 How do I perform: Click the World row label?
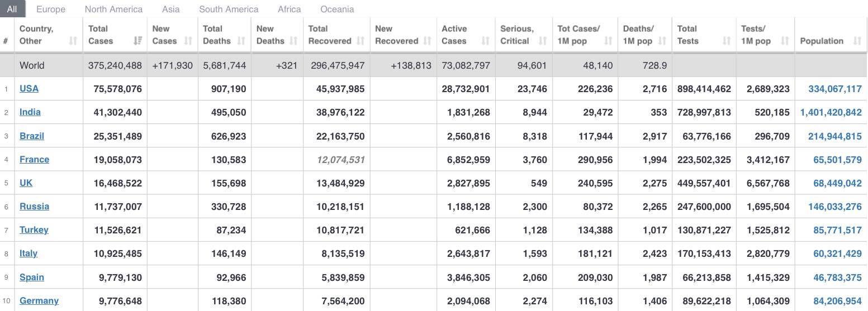point(32,65)
